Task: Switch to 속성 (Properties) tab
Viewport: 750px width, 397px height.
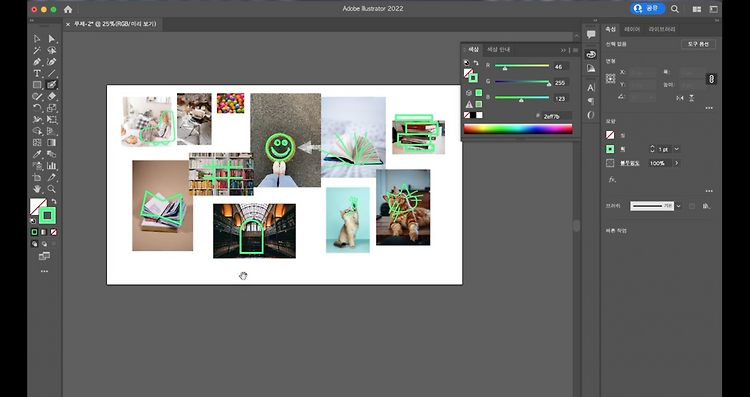Action: 611,29
